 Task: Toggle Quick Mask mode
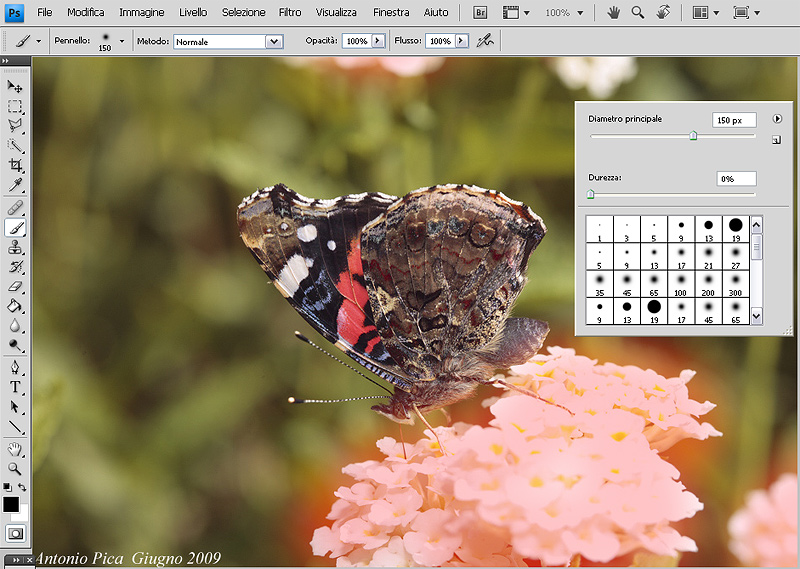tap(15, 534)
